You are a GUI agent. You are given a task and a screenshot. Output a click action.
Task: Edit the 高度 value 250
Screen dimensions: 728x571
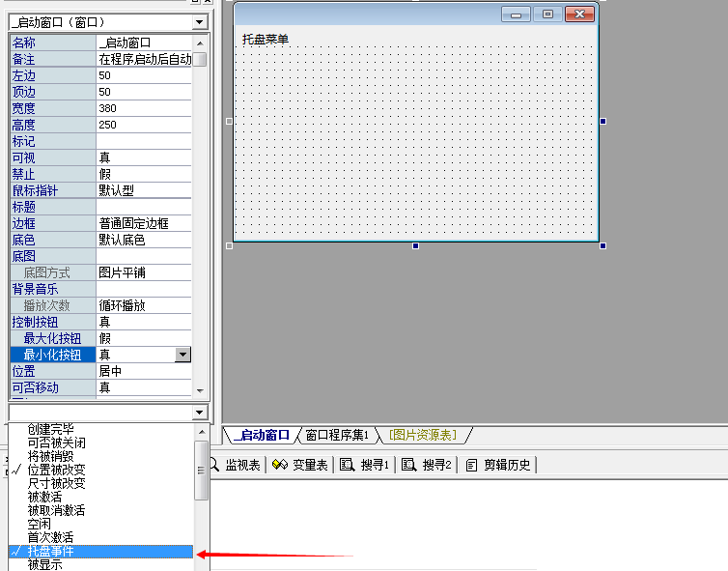click(144, 125)
